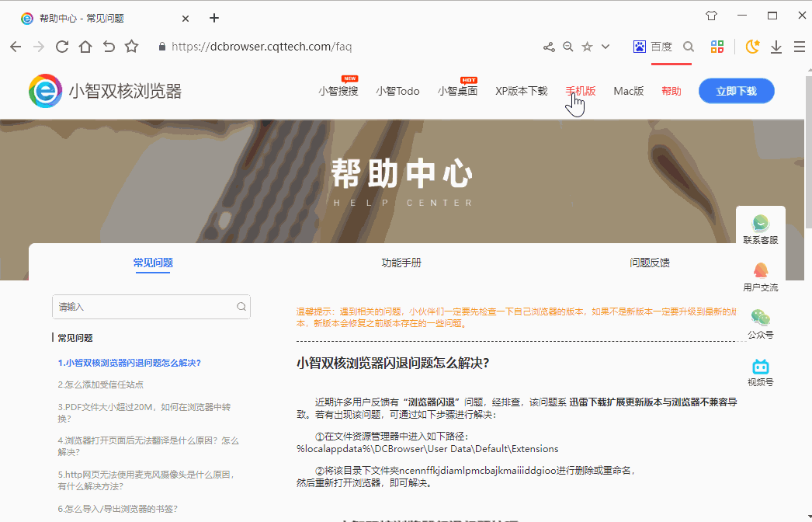Click the home icon in toolbar

(85, 47)
